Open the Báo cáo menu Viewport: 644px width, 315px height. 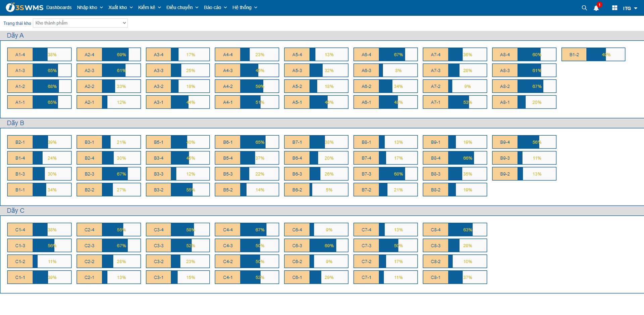[x=215, y=7]
